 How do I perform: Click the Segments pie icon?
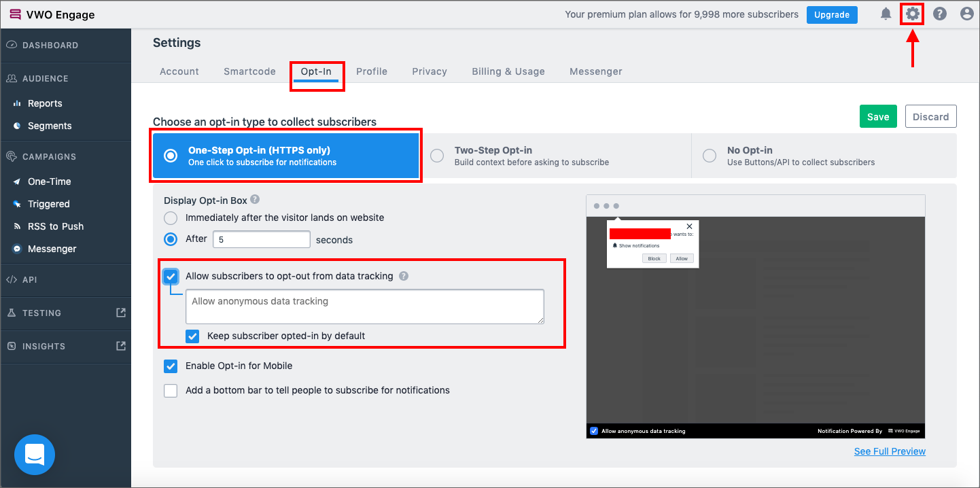pos(17,126)
